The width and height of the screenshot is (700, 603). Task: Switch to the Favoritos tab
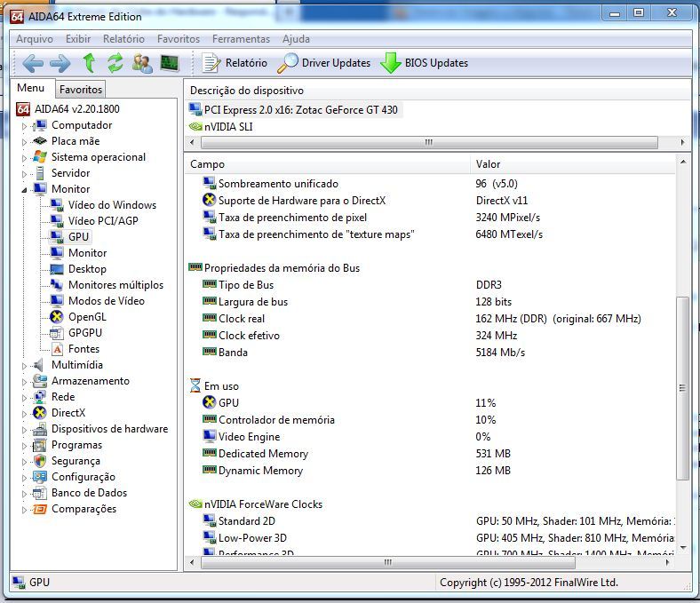[x=81, y=90]
